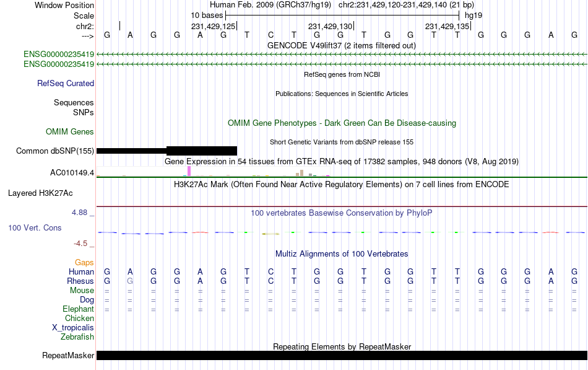Select the Elephant alignment row label
Image resolution: width=588 pixels, height=370 pixels.
click(x=78, y=309)
